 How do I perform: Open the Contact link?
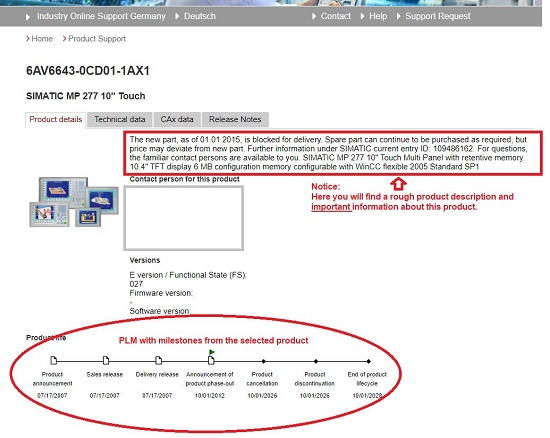(x=336, y=16)
